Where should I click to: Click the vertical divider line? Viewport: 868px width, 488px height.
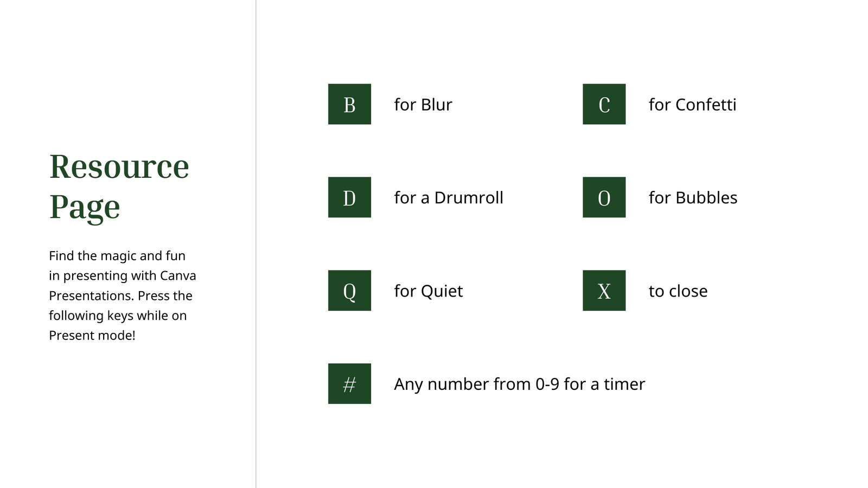[x=256, y=244]
